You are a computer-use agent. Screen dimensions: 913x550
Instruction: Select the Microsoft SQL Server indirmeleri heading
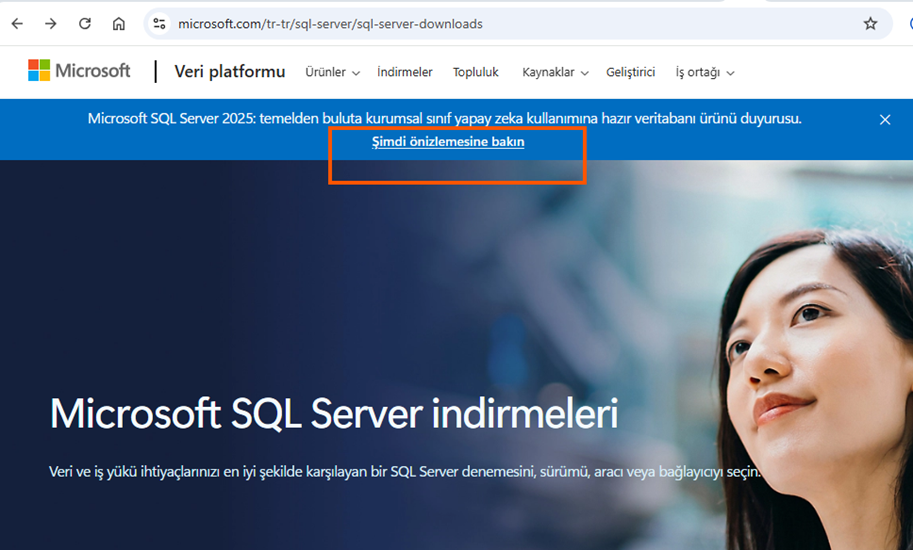[x=334, y=414]
